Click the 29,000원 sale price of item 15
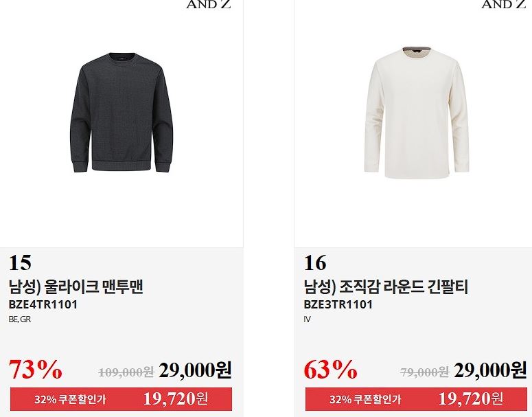This screenshot has width=532, height=417. click(x=196, y=370)
